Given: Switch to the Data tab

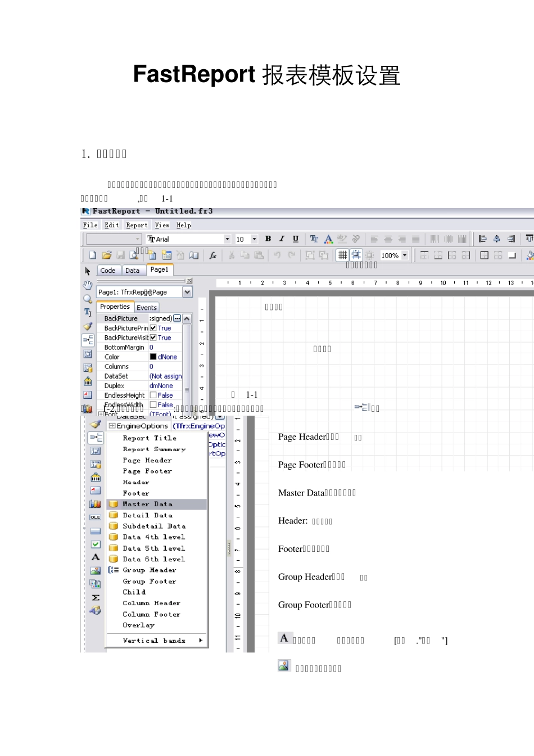Looking at the screenshot, I should pyautogui.click(x=132, y=271).
